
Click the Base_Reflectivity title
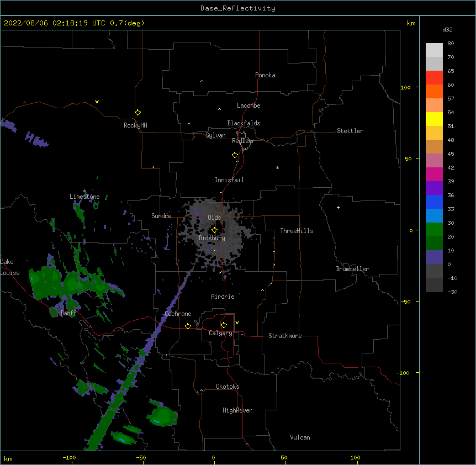(238, 8)
